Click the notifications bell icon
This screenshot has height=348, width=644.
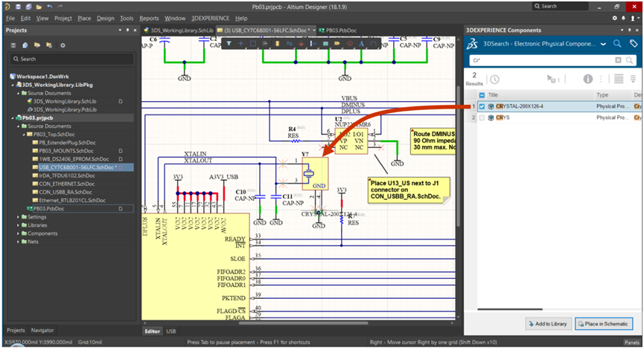point(623,18)
